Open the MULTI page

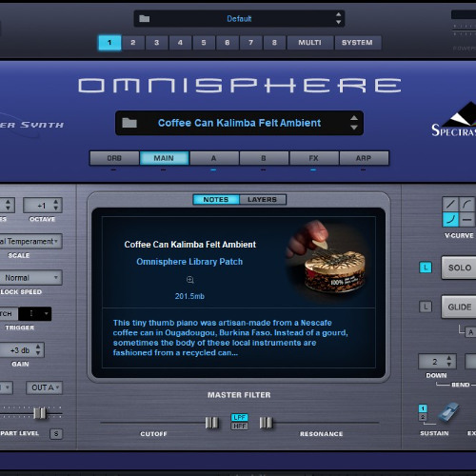click(x=309, y=43)
